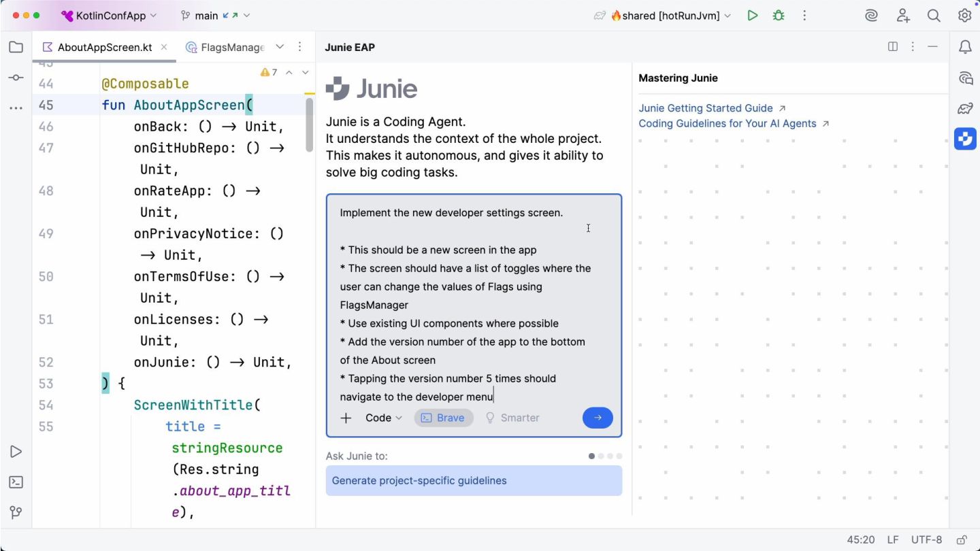Screen dimensions: 980x551
Task: Click the split view icon in Junie panel header
Action: [x=893, y=47]
